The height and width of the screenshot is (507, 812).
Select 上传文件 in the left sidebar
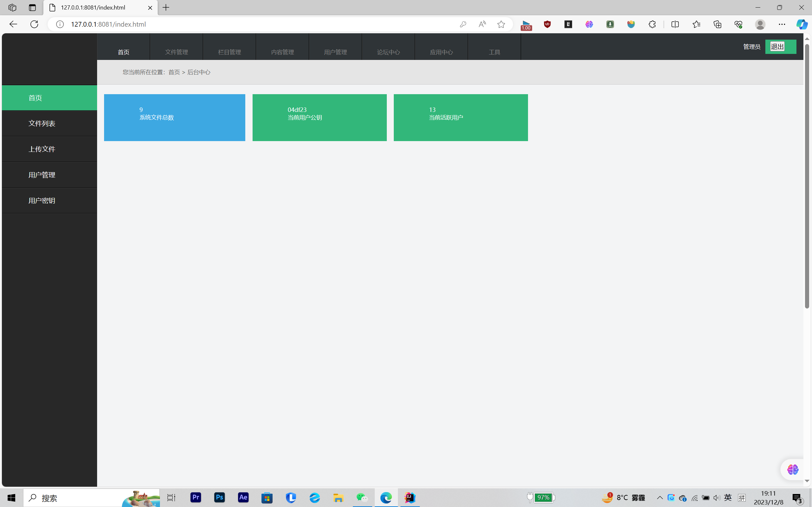pos(42,149)
